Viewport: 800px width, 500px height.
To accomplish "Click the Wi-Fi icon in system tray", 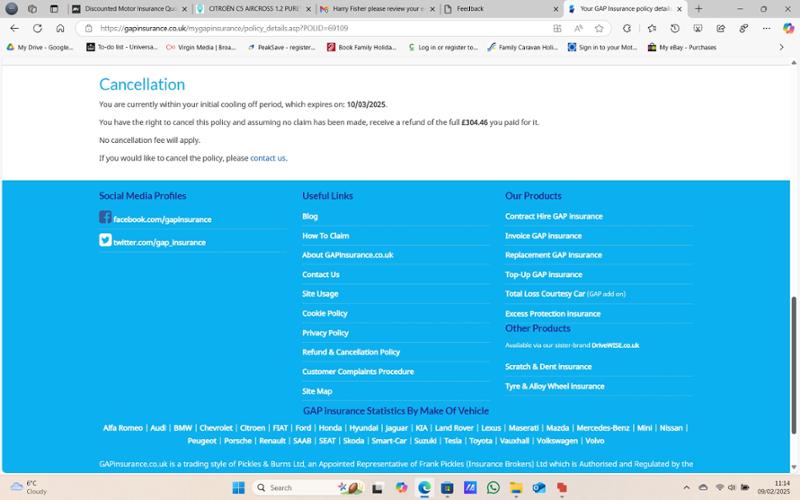I will tap(719, 487).
